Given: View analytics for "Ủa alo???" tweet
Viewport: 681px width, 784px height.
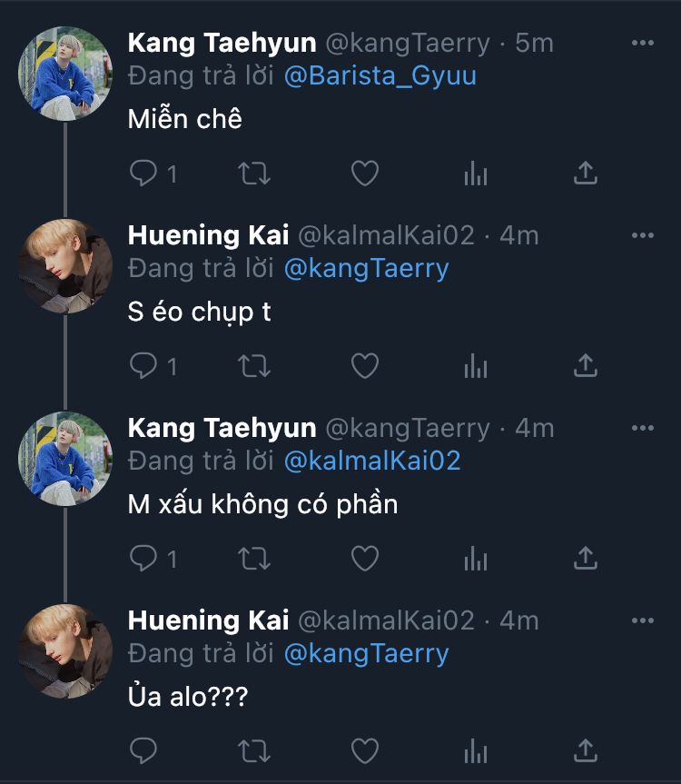Looking at the screenshot, I should pyautogui.click(x=476, y=751).
